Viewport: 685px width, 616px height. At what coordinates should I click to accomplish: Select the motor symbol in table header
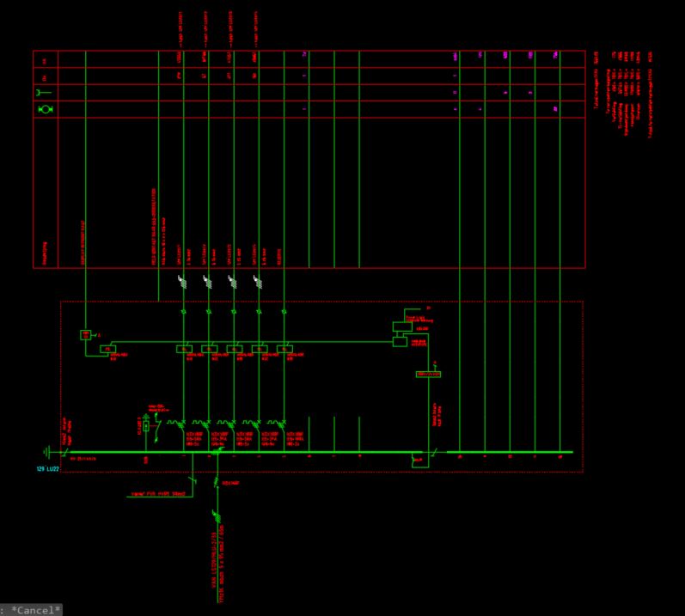point(46,109)
